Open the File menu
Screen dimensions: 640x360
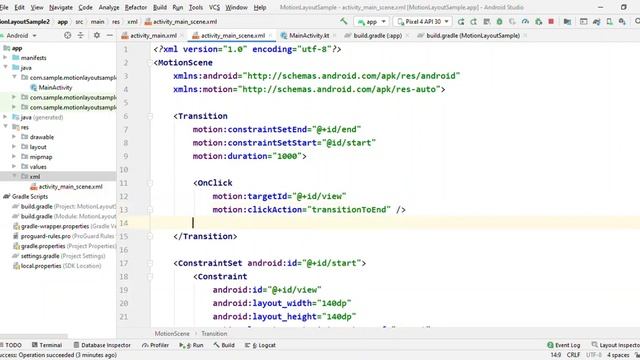[4, 7]
